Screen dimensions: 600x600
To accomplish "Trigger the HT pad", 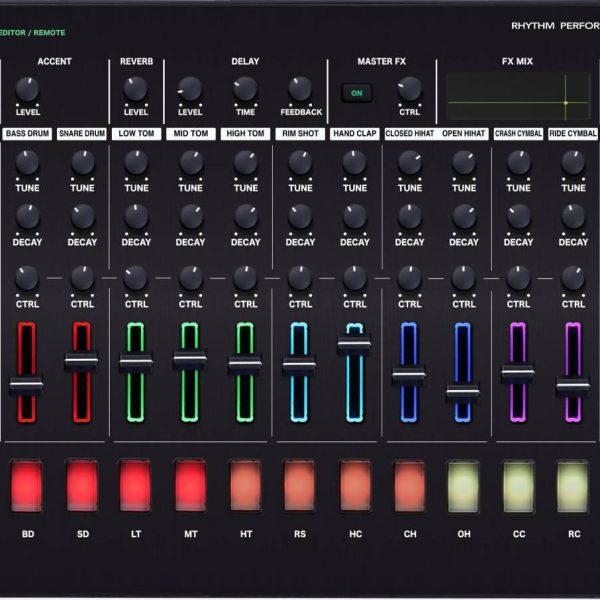I will pos(245,486).
